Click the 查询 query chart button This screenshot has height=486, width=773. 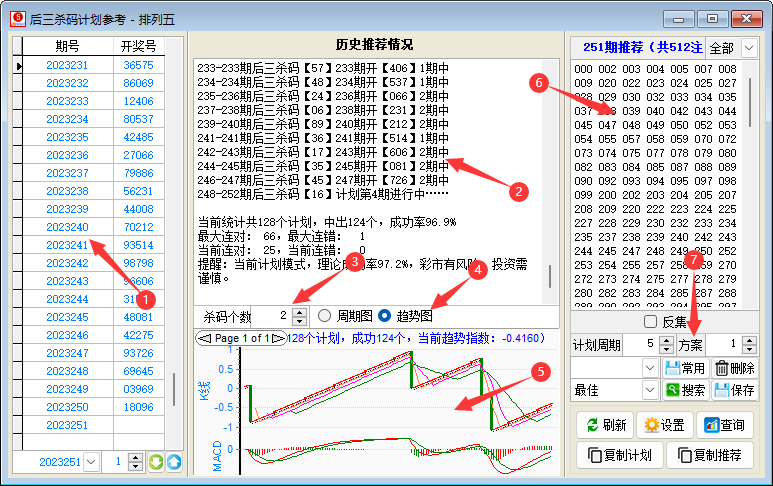tap(724, 425)
